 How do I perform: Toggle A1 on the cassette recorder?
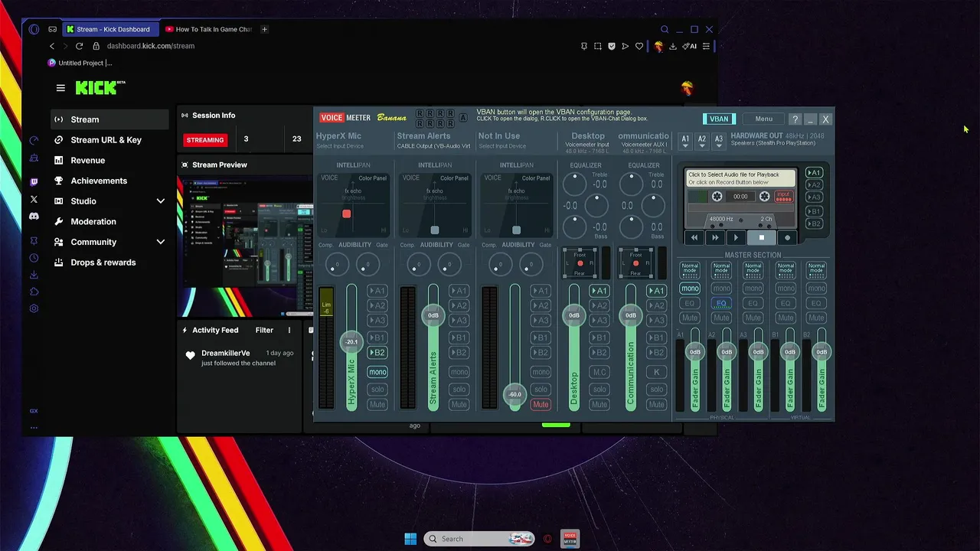tap(814, 173)
